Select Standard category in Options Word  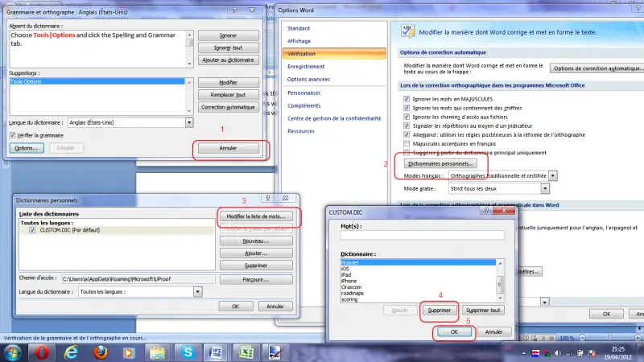coord(299,28)
